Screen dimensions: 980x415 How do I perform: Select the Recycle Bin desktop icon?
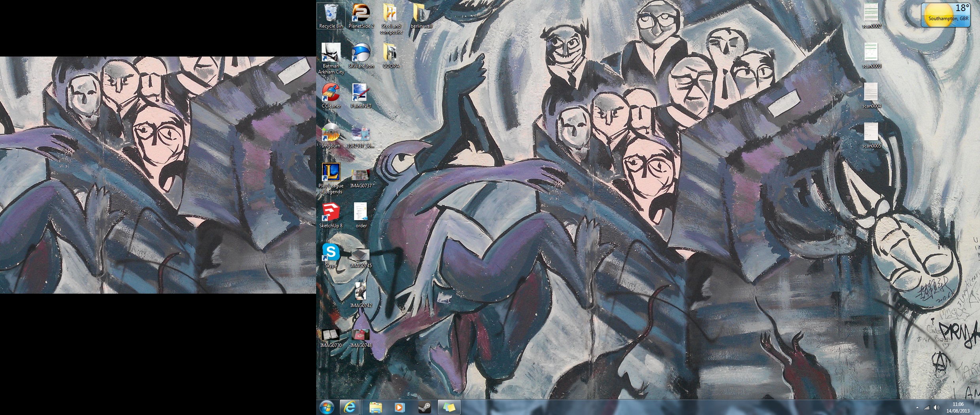pyautogui.click(x=331, y=15)
